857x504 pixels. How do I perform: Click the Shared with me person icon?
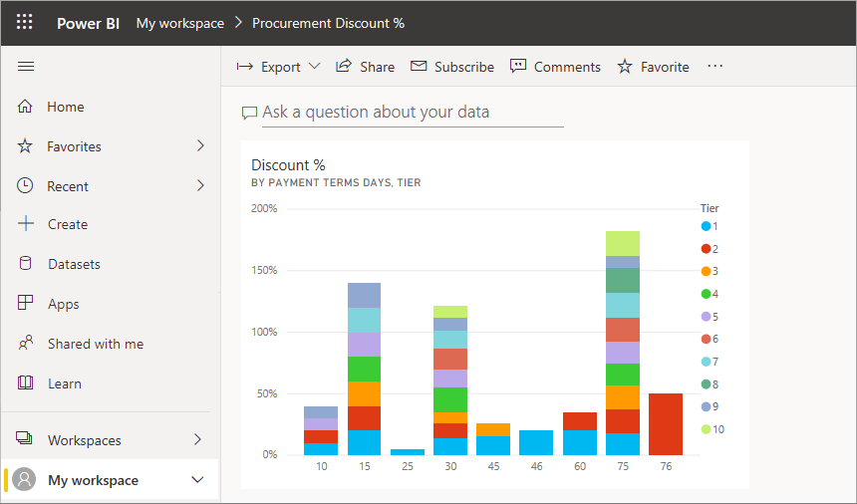point(26,344)
